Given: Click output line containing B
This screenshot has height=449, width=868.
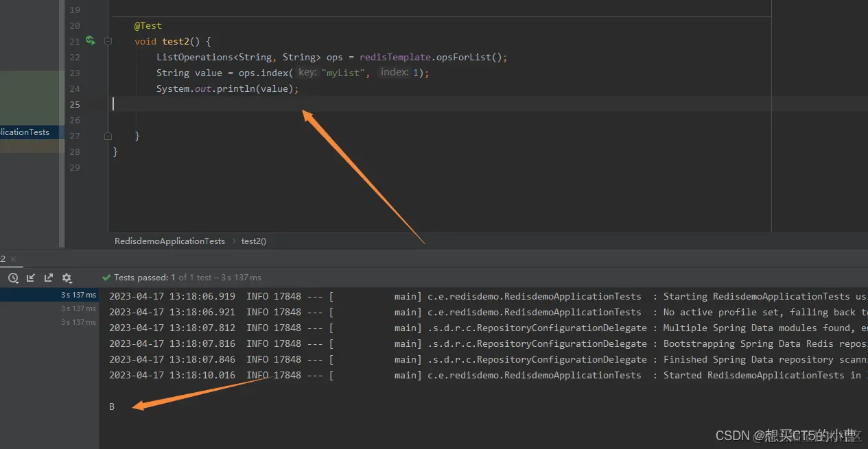Looking at the screenshot, I should 112,407.
